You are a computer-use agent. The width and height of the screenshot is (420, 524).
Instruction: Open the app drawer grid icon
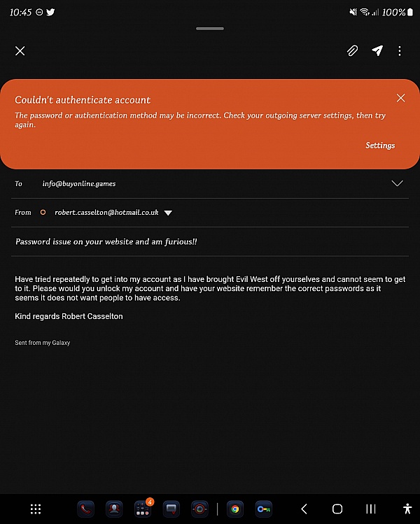(36, 509)
